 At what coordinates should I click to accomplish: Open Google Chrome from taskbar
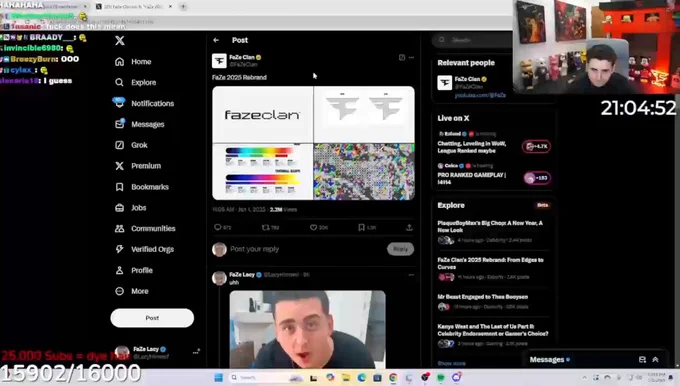click(393, 377)
